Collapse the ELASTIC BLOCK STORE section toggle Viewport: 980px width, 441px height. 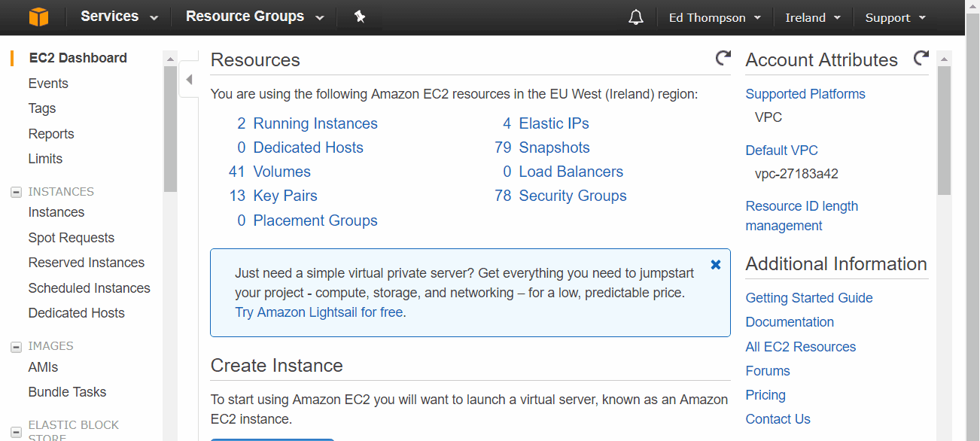[15, 432]
